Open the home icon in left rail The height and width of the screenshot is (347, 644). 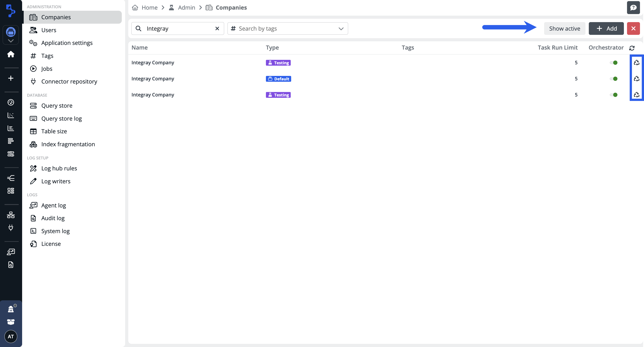click(x=11, y=54)
